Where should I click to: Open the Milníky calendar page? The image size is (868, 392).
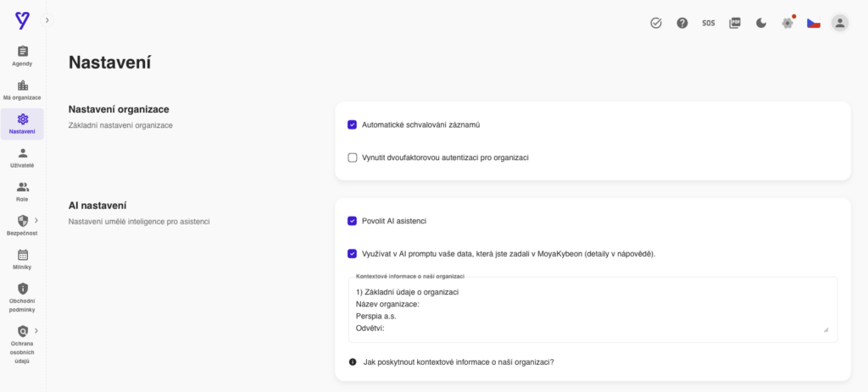click(x=22, y=259)
